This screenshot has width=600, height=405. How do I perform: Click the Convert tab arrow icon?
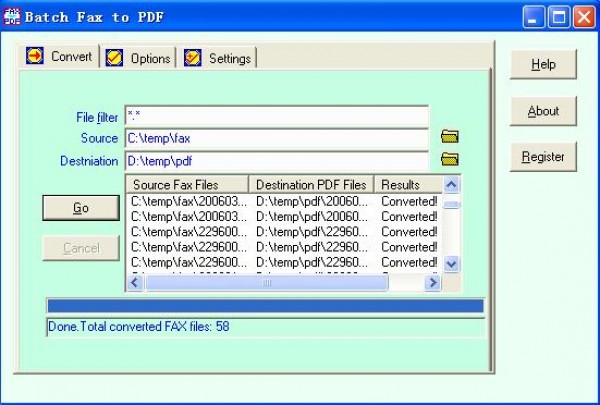35,56
